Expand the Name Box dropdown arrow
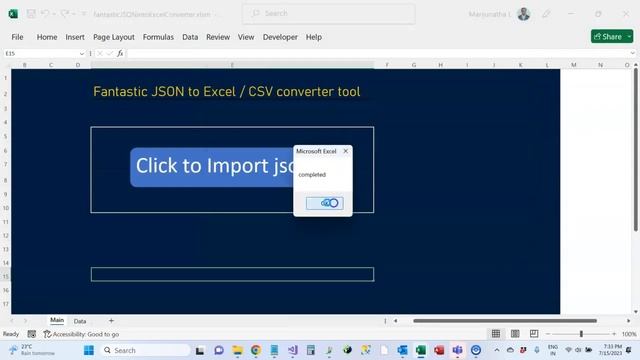640x360 pixels. 82,53
